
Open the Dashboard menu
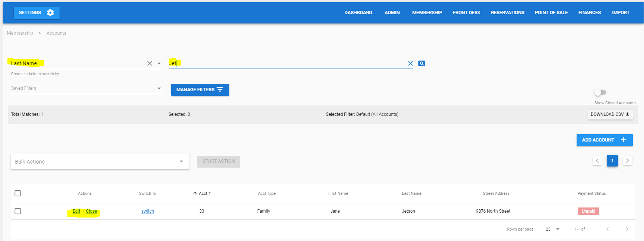pos(358,13)
